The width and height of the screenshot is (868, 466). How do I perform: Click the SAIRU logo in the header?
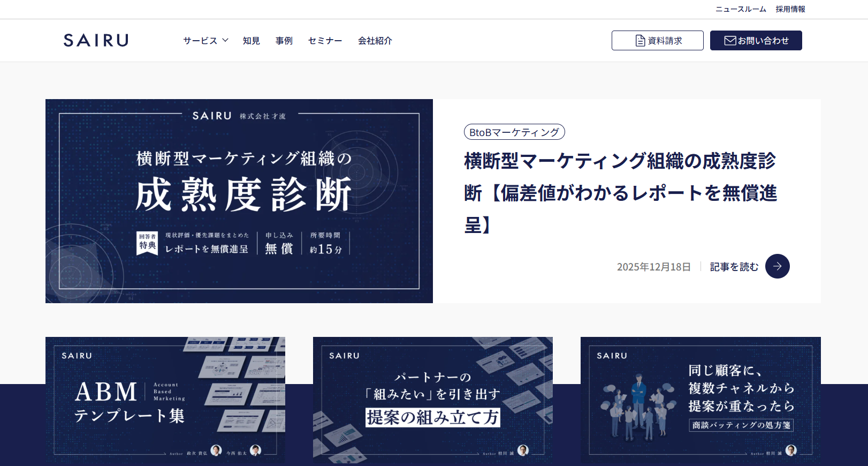click(96, 40)
